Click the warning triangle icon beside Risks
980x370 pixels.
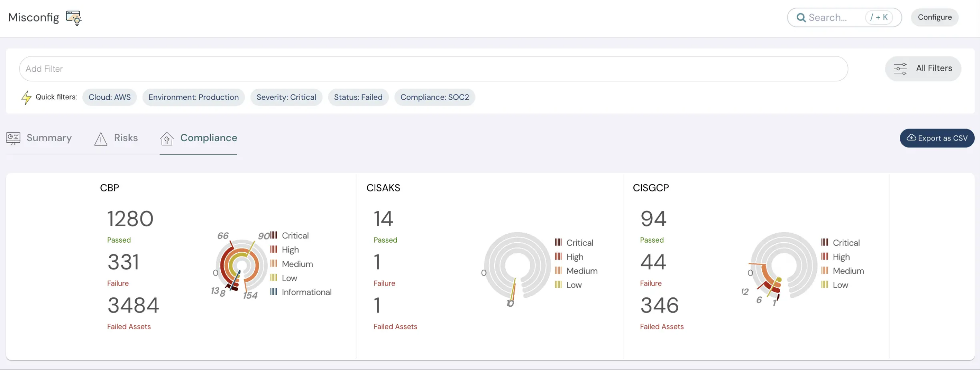[x=100, y=139]
